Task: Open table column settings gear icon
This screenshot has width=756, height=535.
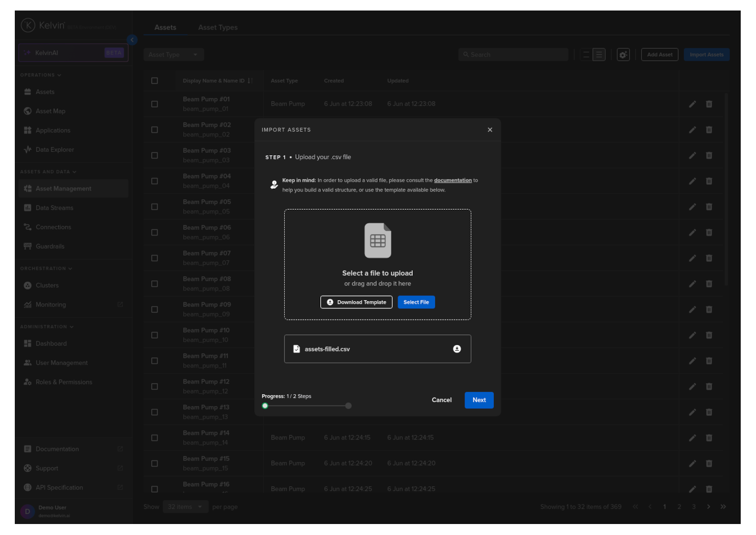Action: pos(623,55)
